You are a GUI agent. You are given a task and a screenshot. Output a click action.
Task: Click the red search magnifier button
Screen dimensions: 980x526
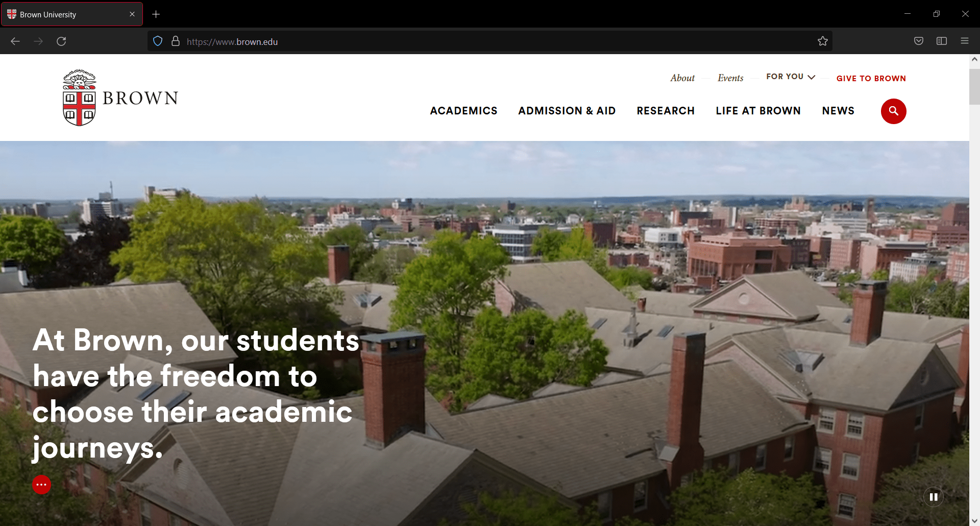pyautogui.click(x=893, y=111)
